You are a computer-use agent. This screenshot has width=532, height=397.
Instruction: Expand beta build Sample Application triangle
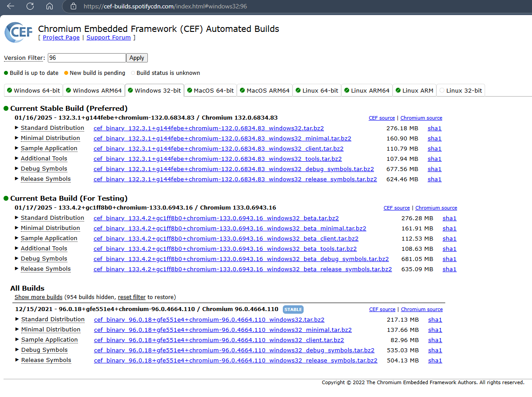tap(17, 238)
